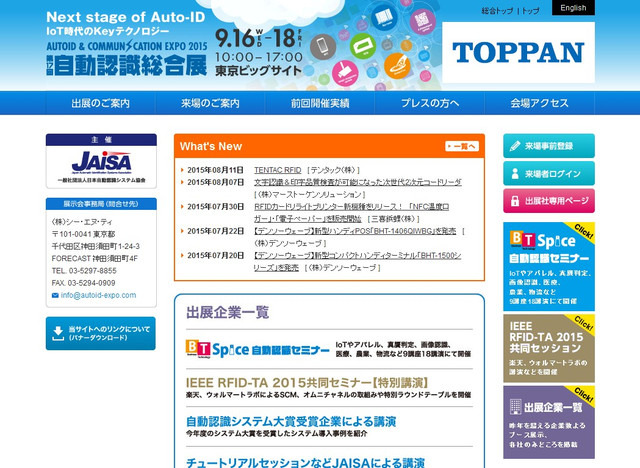Open the BHT-1406QWBG handy POS news link
The width and height of the screenshot is (640, 468).
tap(355, 231)
